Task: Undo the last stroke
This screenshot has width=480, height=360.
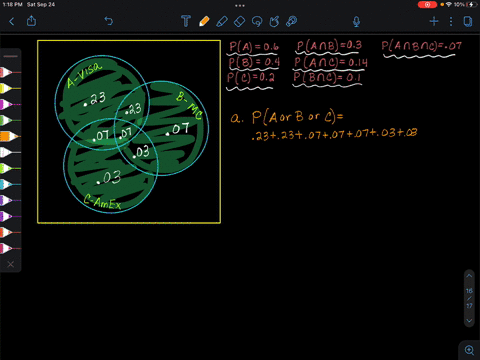Action: point(109,21)
